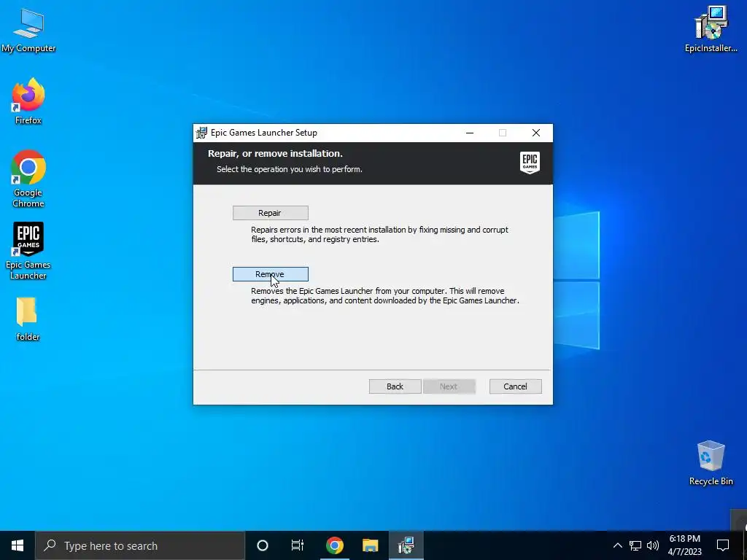747x560 pixels.
Task: Click 'Select the operation you wish to perform.' text
Action: click(290, 169)
